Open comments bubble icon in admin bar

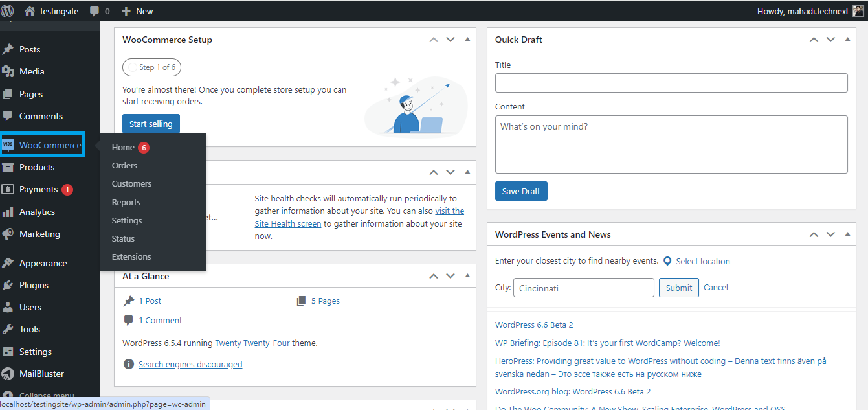95,12
